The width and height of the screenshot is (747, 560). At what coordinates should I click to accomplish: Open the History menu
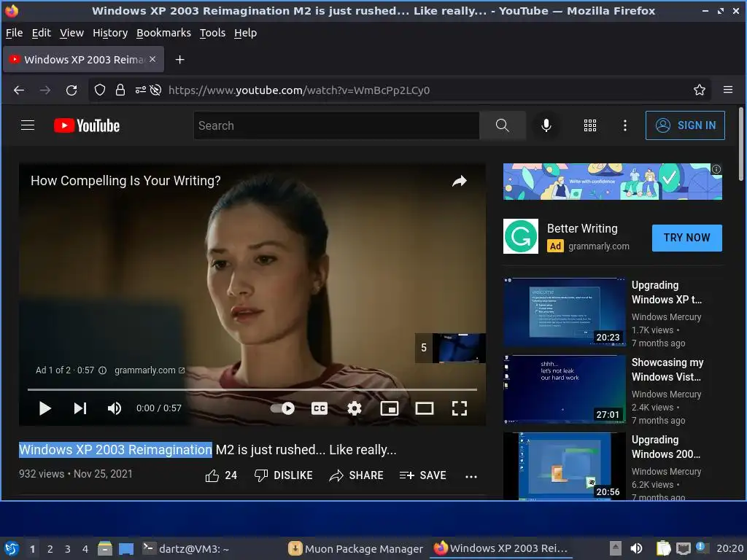click(110, 33)
